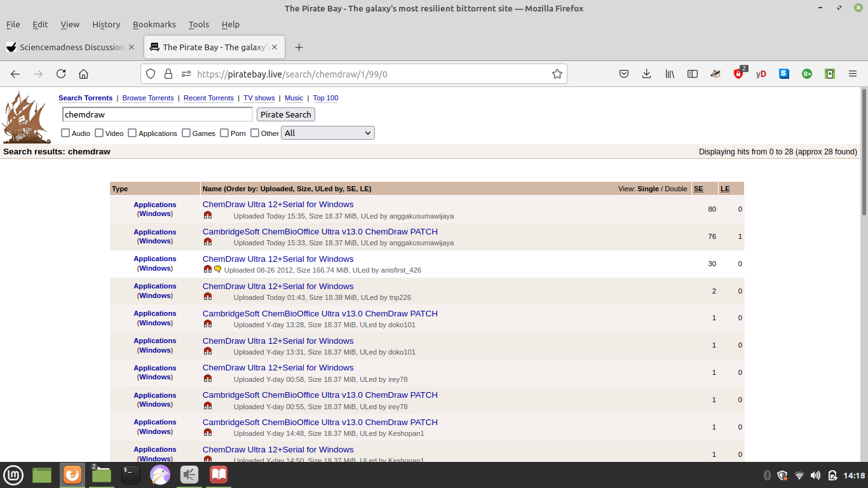Click the Home icon in toolbar
868x488 pixels.
pyautogui.click(x=83, y=74)
